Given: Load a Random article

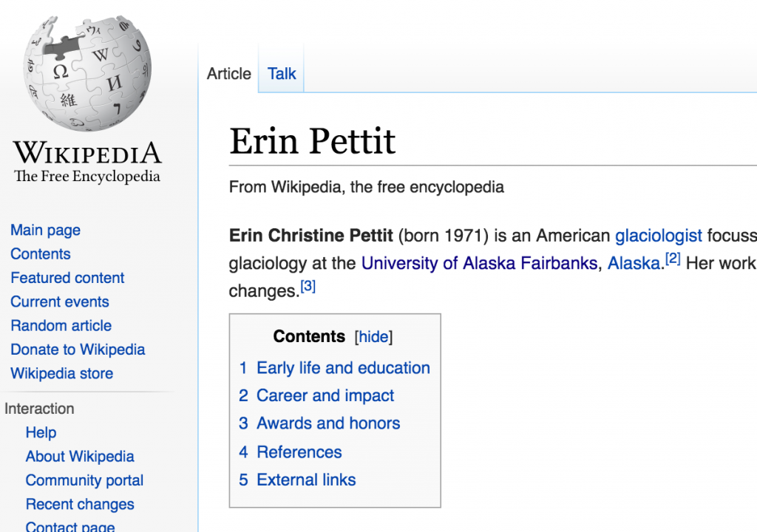Looking at the screenshot, I should point(61,326).
